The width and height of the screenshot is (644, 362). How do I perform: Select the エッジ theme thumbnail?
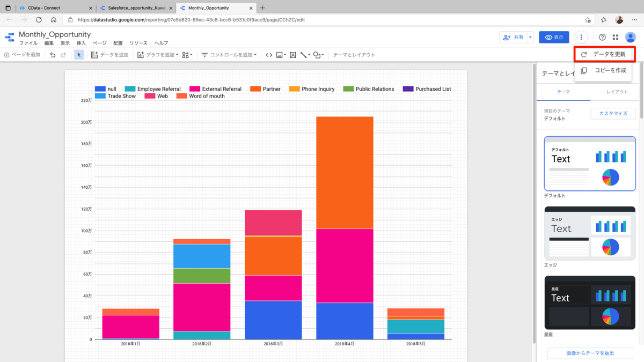[x=590, y=233]
